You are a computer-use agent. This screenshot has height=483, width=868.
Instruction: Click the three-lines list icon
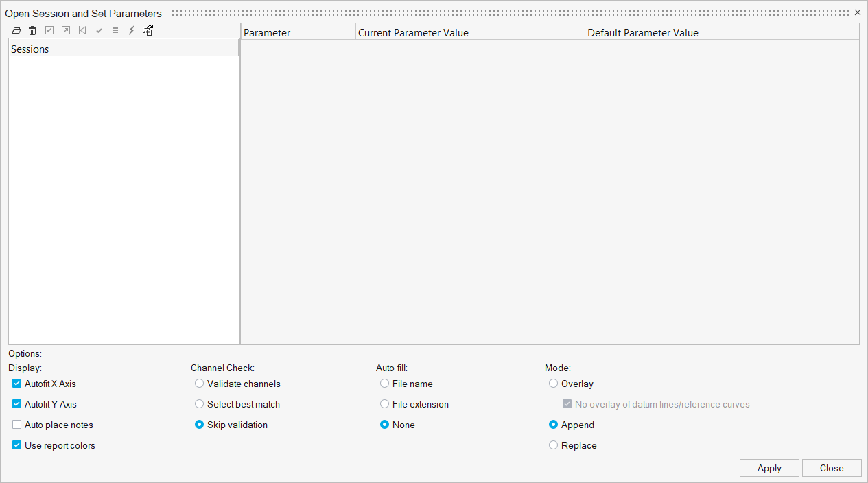click(x=115, y=30)
